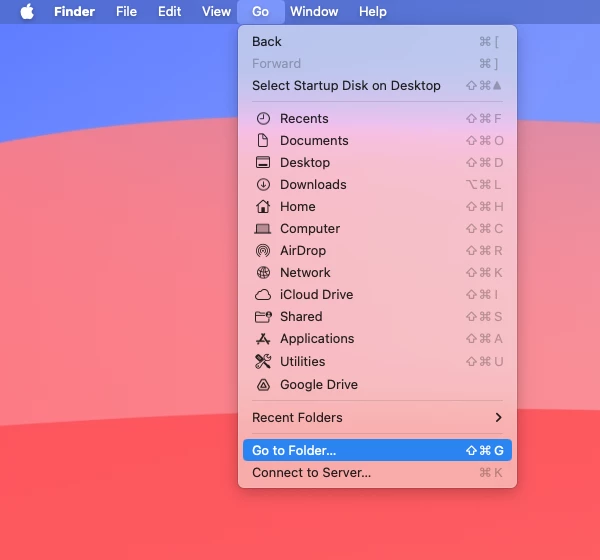This screenshot has height=560, width=600.
Task: Click the Applications A icon
Action: [263, 339]
